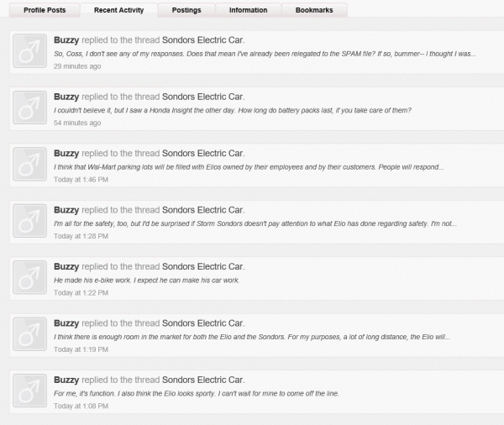Open Sondors Electric Car thread from 29 minutes ago
This screenshot has height=425, width=504.
(x=202, y=39)
